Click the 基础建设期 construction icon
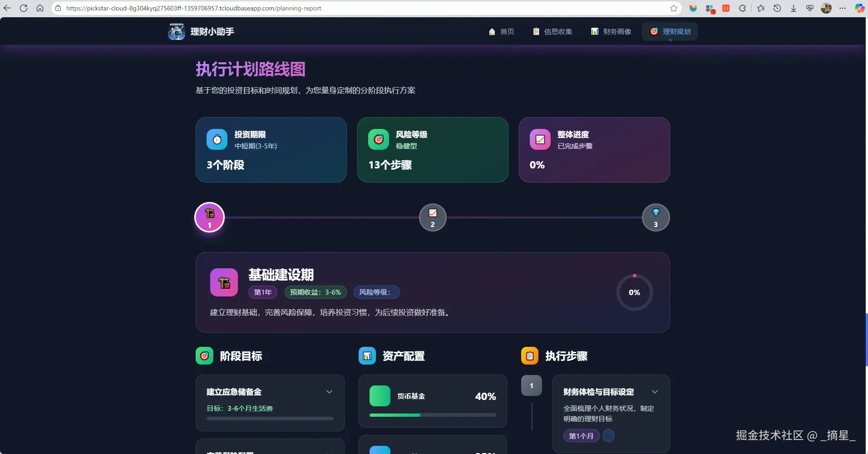Screen dimensions: 868x454 [x=224, y=282]
